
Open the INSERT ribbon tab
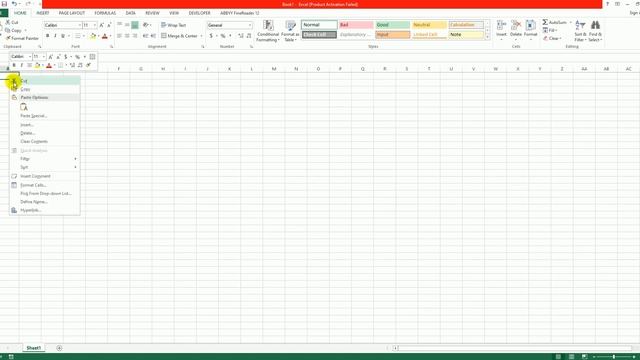coord(43,13)
